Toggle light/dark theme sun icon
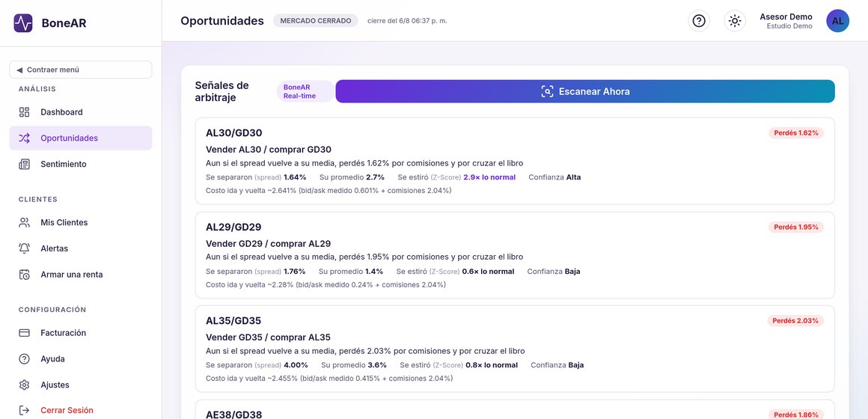 click(735, 21)
